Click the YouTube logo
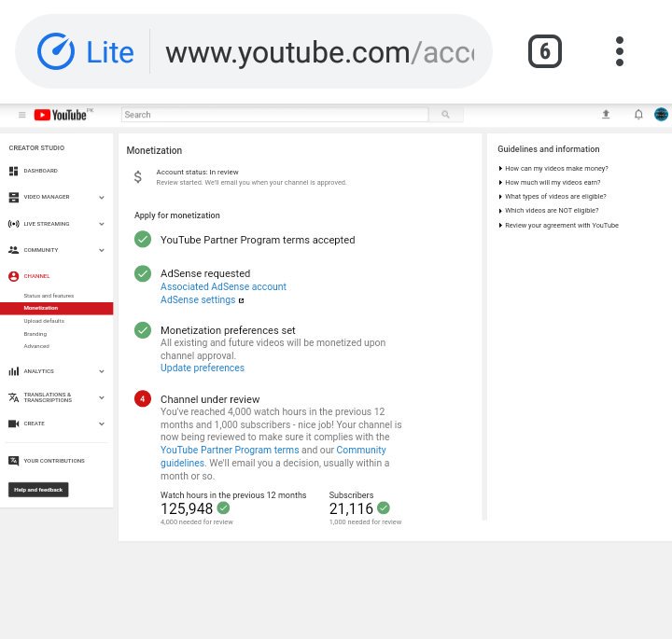The height and width of the screenshot is (639, 672). pyautogui.click(x=61, y=115)
